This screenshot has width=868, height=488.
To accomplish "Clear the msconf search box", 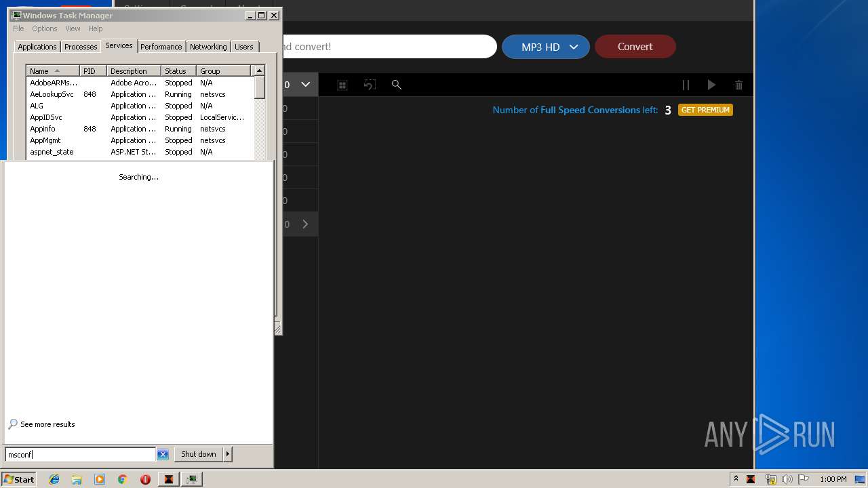I will pos(163,454).
